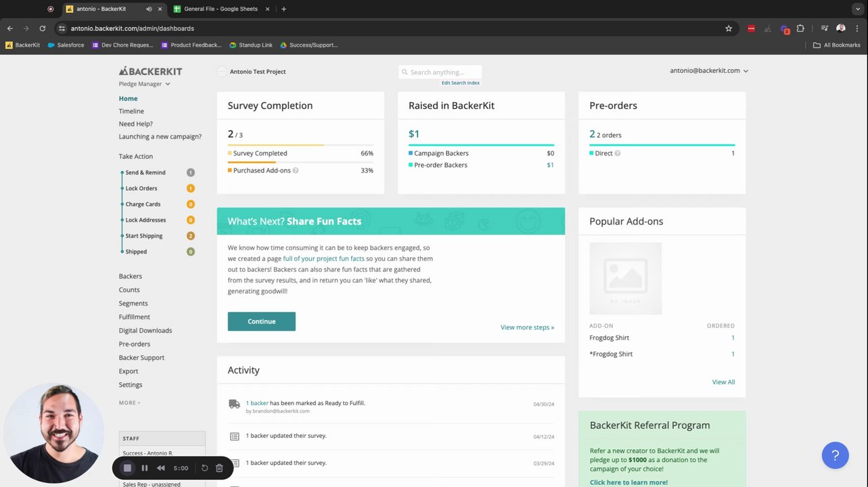Click the add-on placeholder image thumbnail
Viewport: 868px width, 487px height.
click(x=625, y=278)
